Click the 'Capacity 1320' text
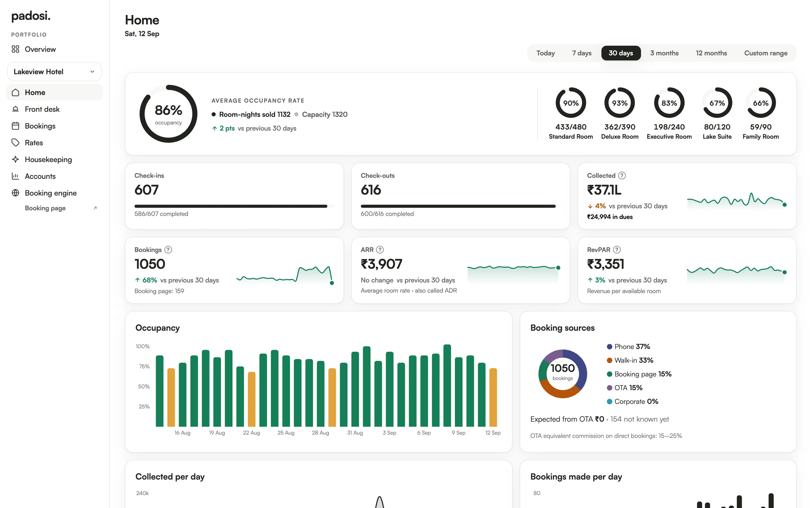The image size is (812, 508). coord(325,115)
